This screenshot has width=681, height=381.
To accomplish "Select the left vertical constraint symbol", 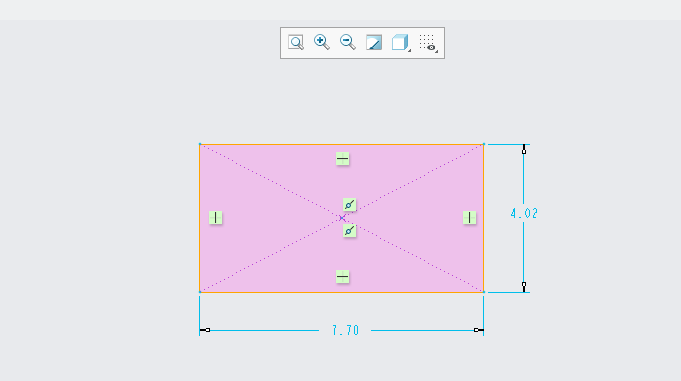I will coord(215,218).
